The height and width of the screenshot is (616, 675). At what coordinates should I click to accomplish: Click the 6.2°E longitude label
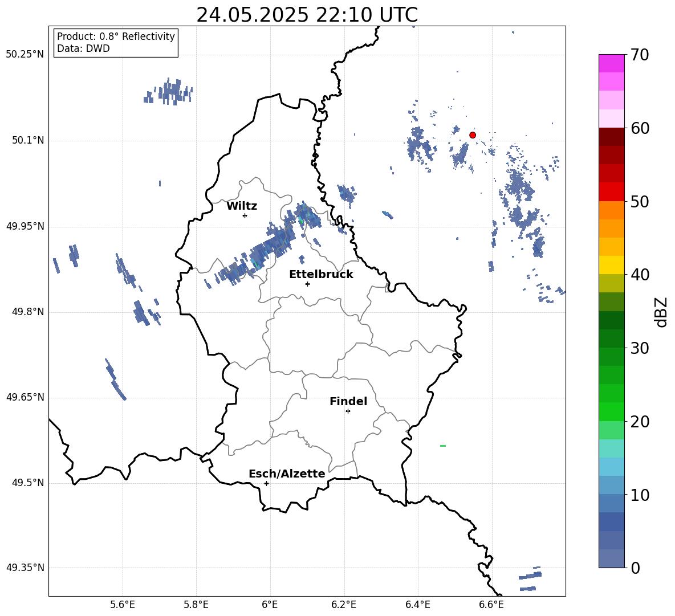click(x=344, y=605)
